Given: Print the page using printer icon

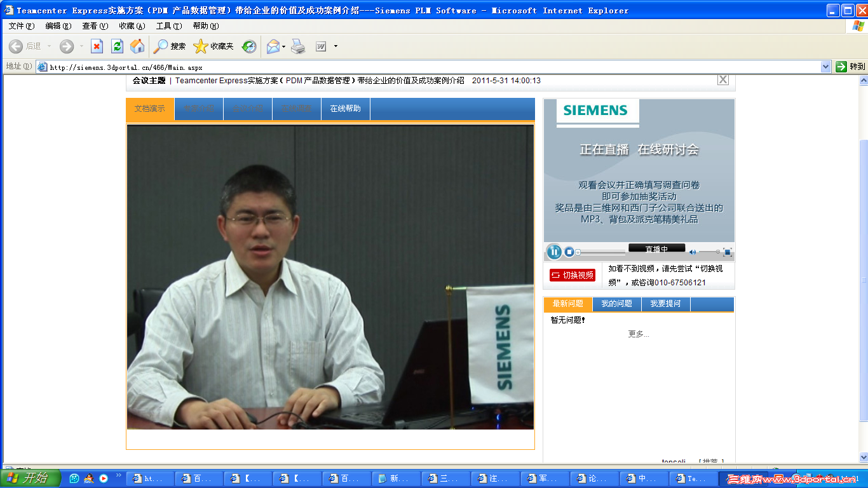Looking at the screenshot, I should [298, 46].
